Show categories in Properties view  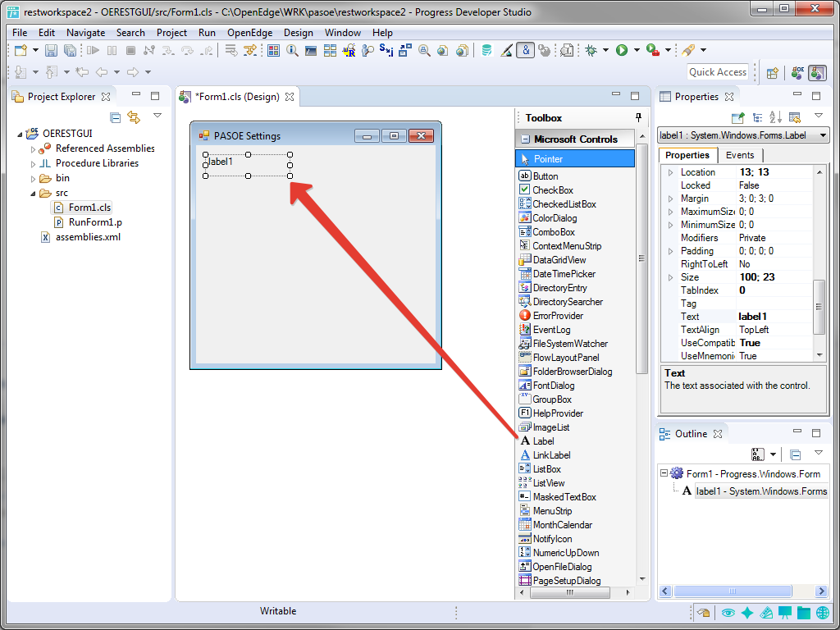[757, 116]
